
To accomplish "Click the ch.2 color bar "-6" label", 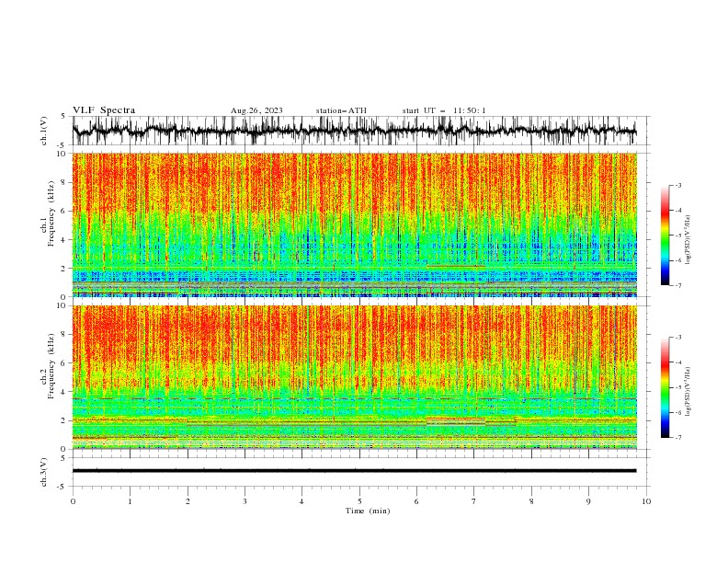I will 677,412.
